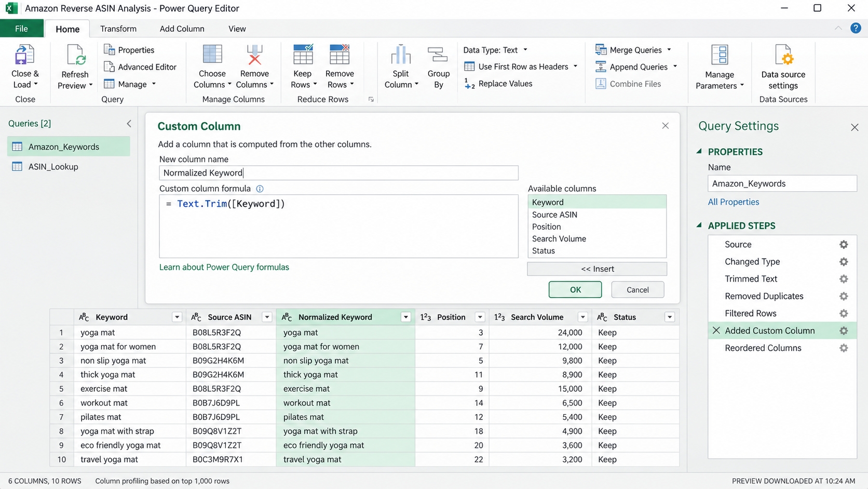Collapse the PROPERTIES section
Viewport: 868px width, 489px height.
pyautogui.click(x=699, y=151)
